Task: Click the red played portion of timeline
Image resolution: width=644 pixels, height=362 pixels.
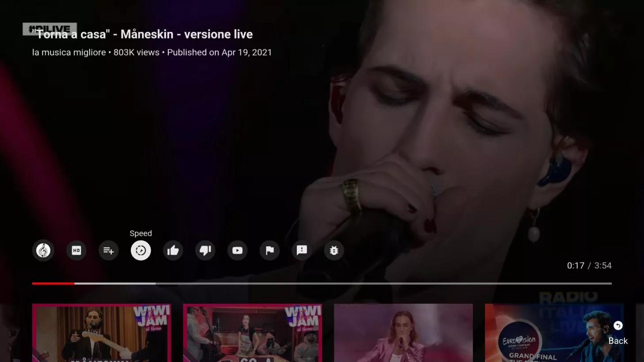Action: tap(53, 283)
